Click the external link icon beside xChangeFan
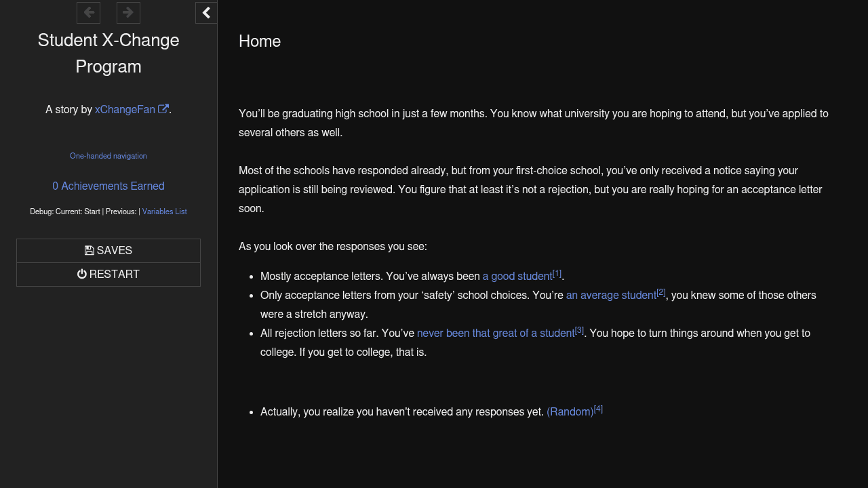This screenshot has height=488, width=868. pyautogui.click(x=163, y=109)
